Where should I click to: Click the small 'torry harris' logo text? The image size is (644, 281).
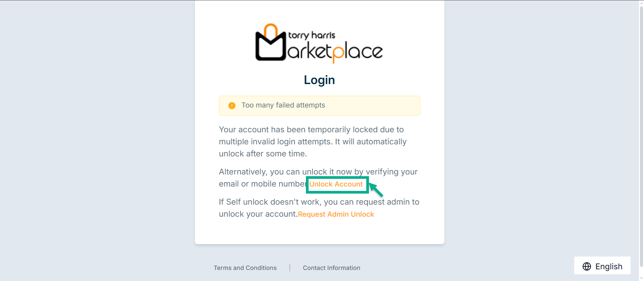tap(312, 35)
